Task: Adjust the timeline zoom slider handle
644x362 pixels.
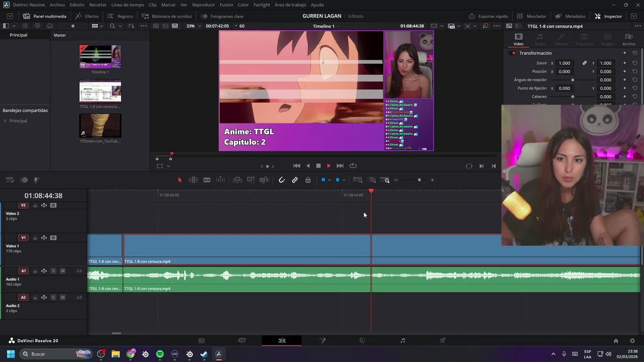Action: (x=419, y=180)
